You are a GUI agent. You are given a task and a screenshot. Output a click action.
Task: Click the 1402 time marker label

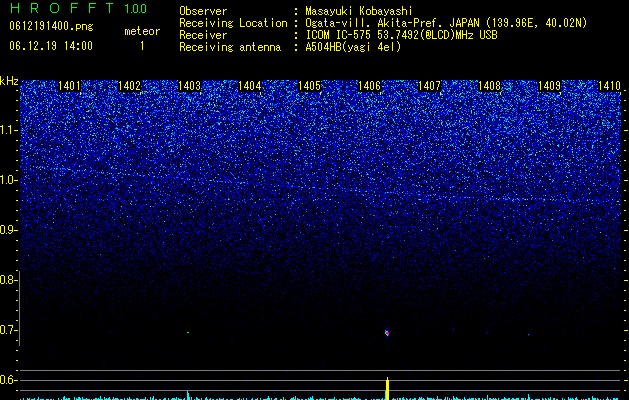[130, 86]
